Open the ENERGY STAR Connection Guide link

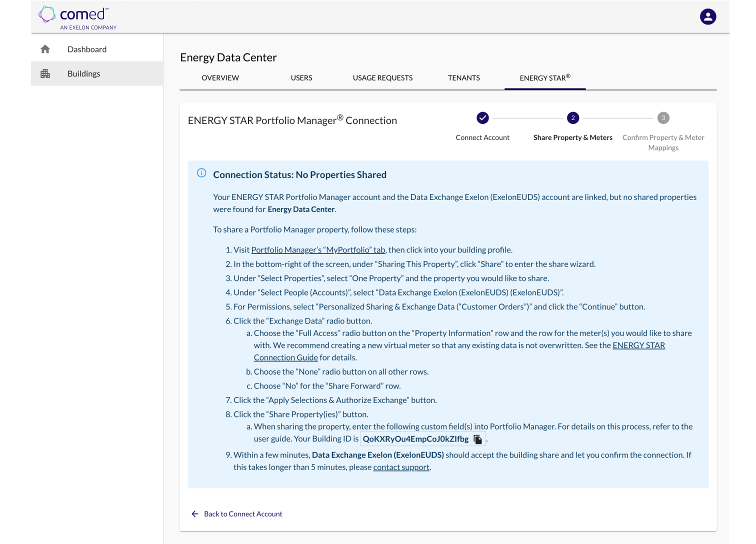[x=638, y=345]
